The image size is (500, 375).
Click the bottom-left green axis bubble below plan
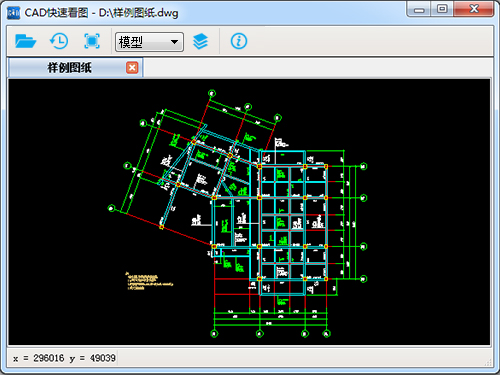pos(214,333)
